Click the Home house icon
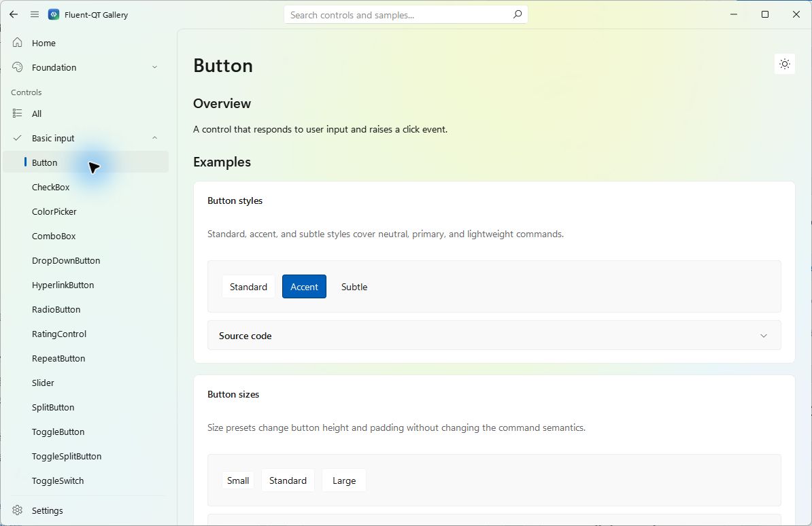812x526 pixels. coord(18,42)
